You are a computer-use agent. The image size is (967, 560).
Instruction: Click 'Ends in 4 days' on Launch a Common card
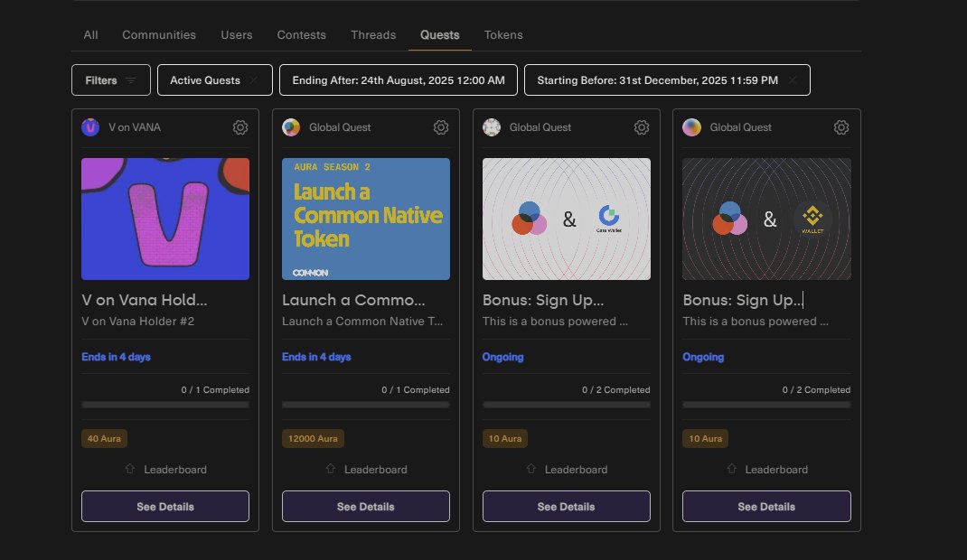point(316,357)
